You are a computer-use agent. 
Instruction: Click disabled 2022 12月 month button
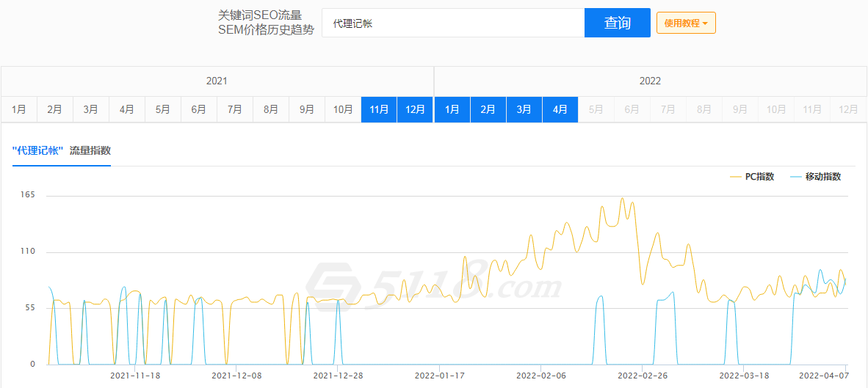(848, 109)
